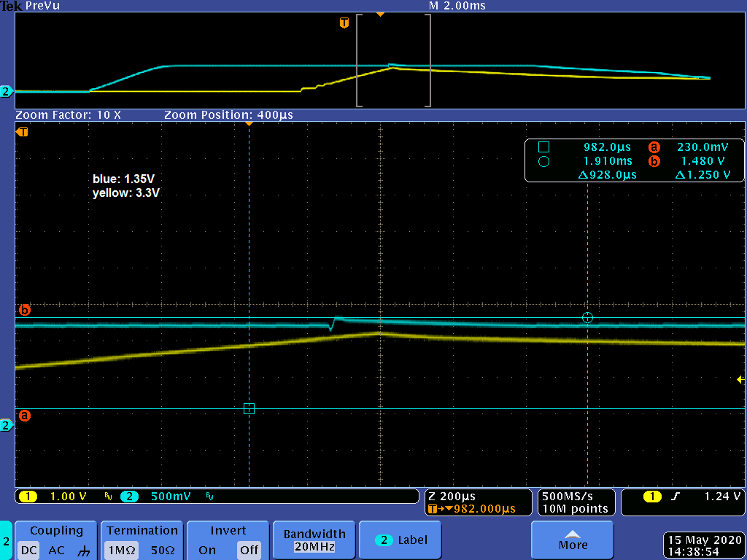Click the left zoom bracket in overview

(x=359, y=61)
